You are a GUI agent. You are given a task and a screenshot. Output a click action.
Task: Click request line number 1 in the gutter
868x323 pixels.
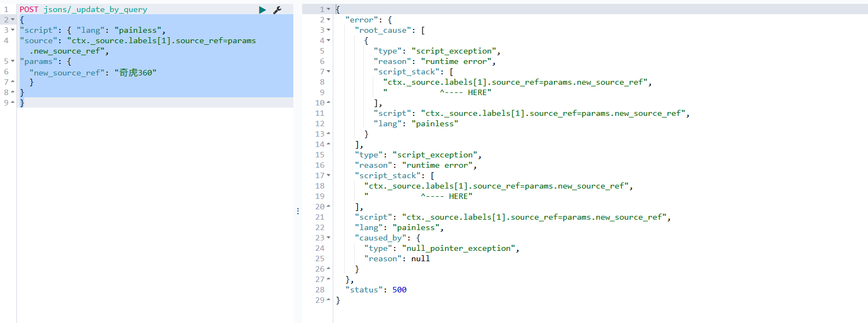(x=7, y=9)
